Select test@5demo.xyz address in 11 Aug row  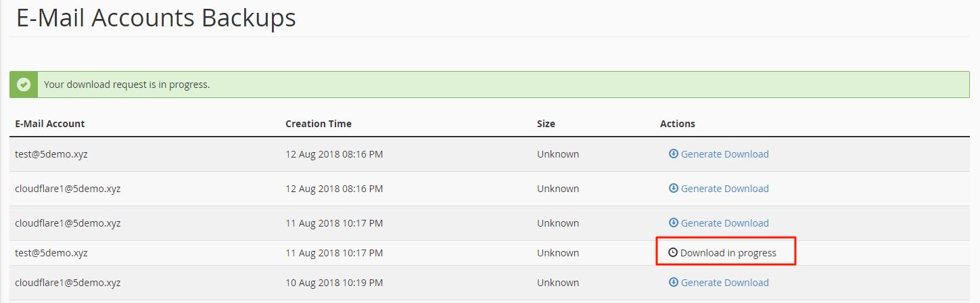(51, 253)
